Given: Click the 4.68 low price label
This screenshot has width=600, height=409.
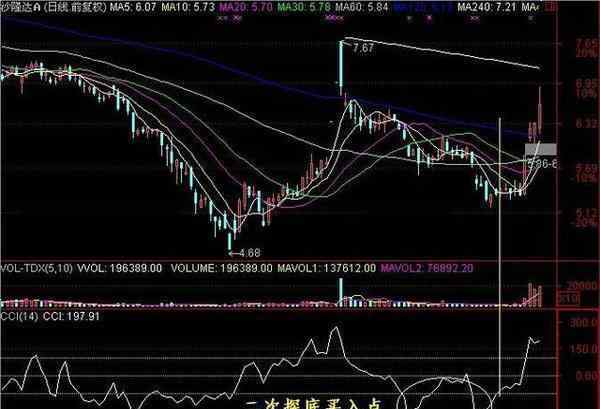Looking at the screenshot, I should (x=250, y=253).
